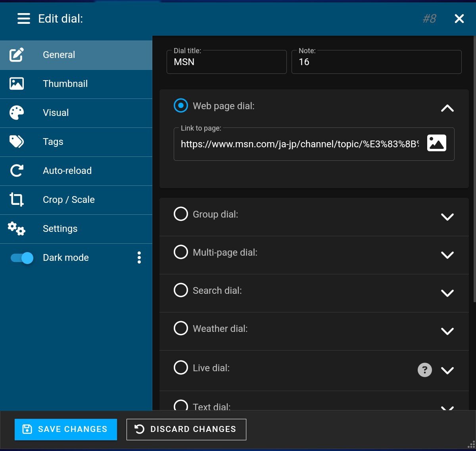Screen dimensions: 476x451
Task: Expand the Weather dial section chevron
Action: [447, 331]
